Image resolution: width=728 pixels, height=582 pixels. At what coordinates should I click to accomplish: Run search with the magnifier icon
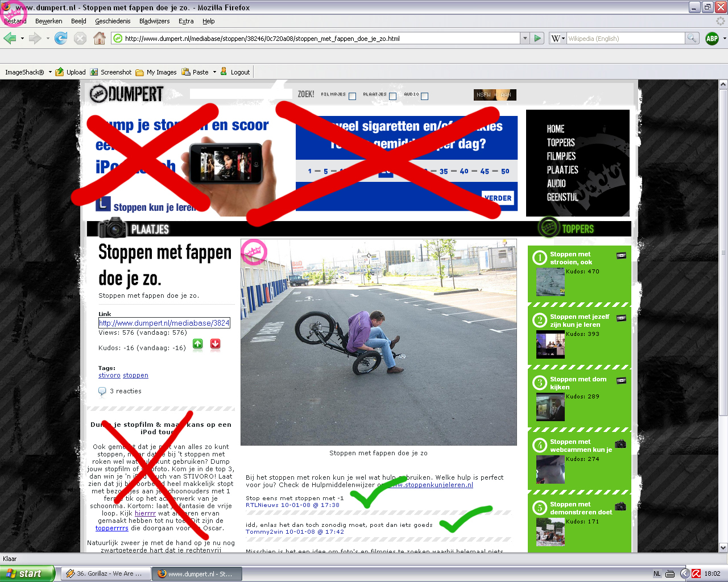pyautogui.click(x=692, y=38)
